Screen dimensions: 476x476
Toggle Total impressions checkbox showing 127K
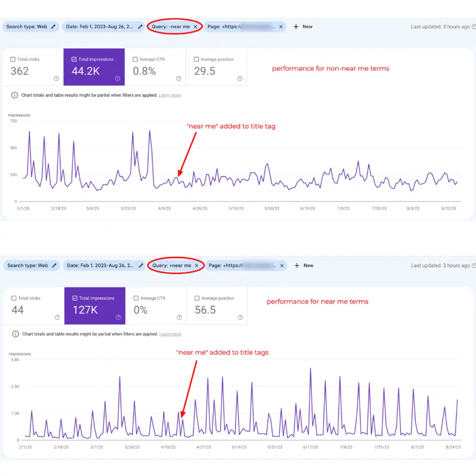coord(75,298)
